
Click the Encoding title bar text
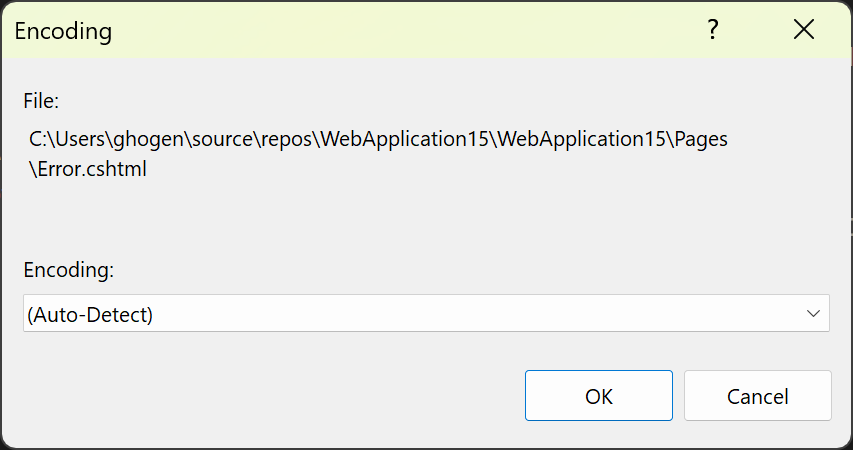(63, 32)
